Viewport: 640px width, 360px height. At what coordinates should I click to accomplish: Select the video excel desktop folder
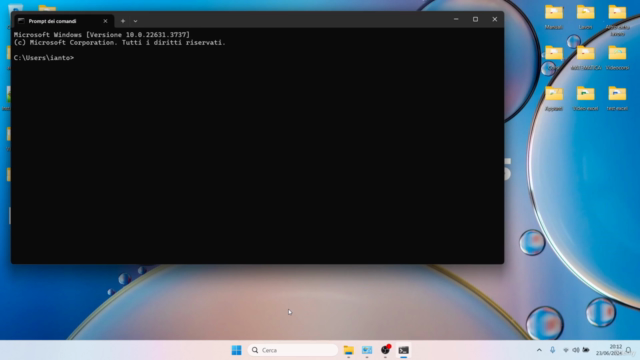click(585, 98)
